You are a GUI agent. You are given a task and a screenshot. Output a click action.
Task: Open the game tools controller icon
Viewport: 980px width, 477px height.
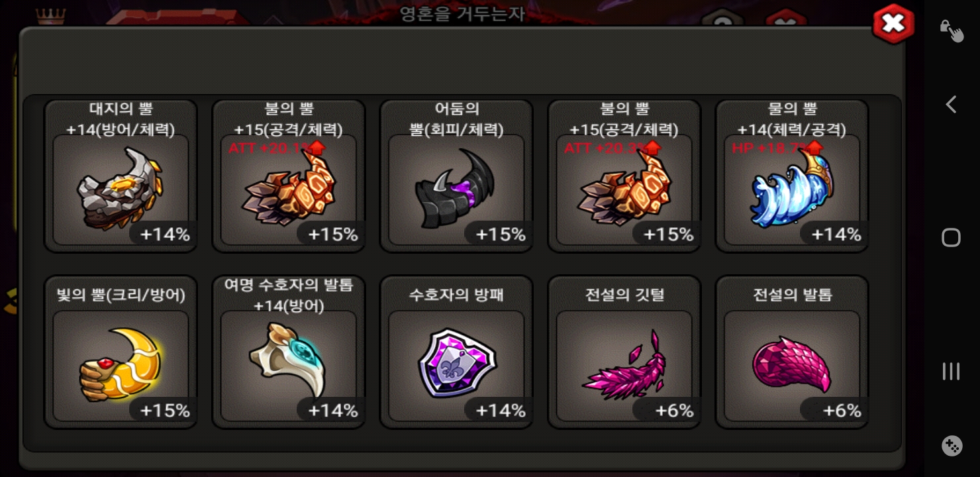click(x=952, y=446)
